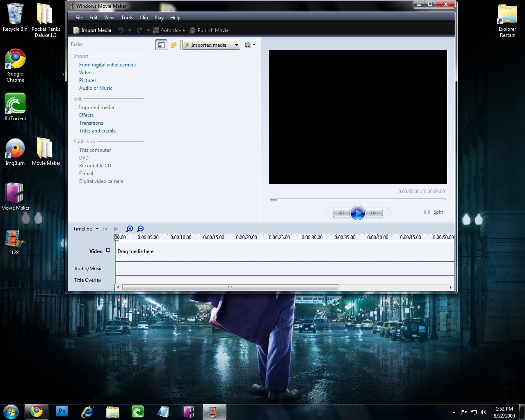Select Imported media under Edit
The width and height of the screenshot is (525, 420).
tap(96, 107)
